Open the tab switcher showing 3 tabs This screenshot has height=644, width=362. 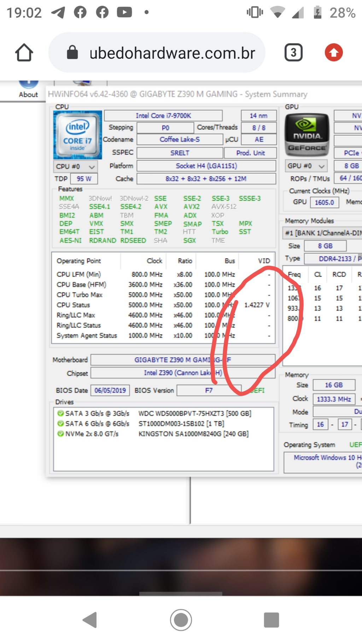pos(293,53)
